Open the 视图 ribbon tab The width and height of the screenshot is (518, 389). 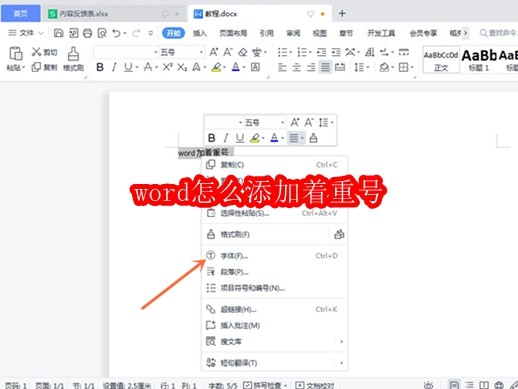click(320, 33)
